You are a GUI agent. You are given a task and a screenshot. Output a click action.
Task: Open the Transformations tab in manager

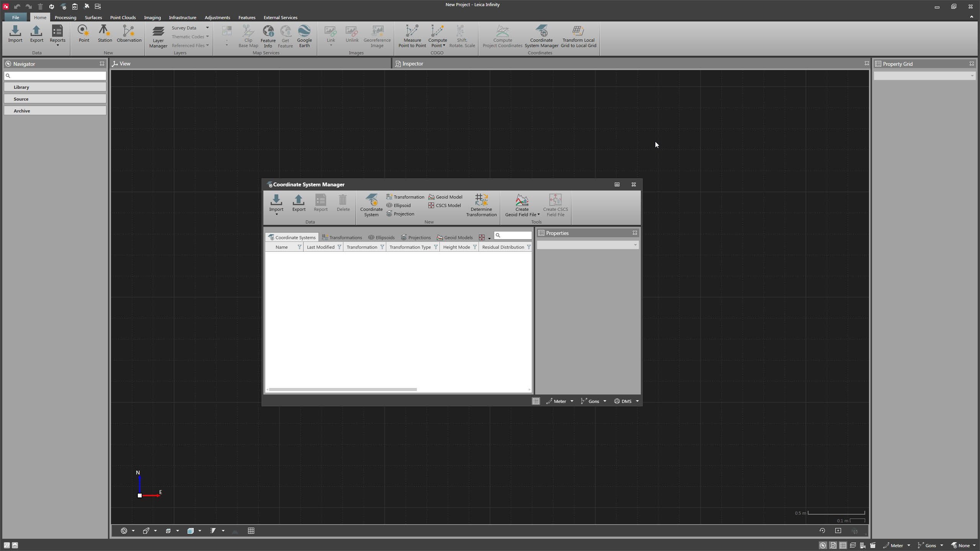(x=342, y=237)
